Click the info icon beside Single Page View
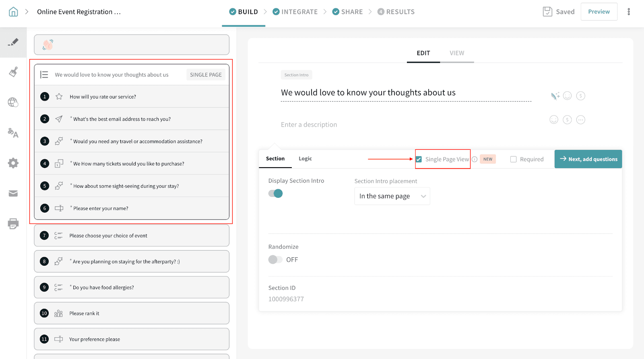This screenshot has height=359, width=644. (x=475, y=159)
